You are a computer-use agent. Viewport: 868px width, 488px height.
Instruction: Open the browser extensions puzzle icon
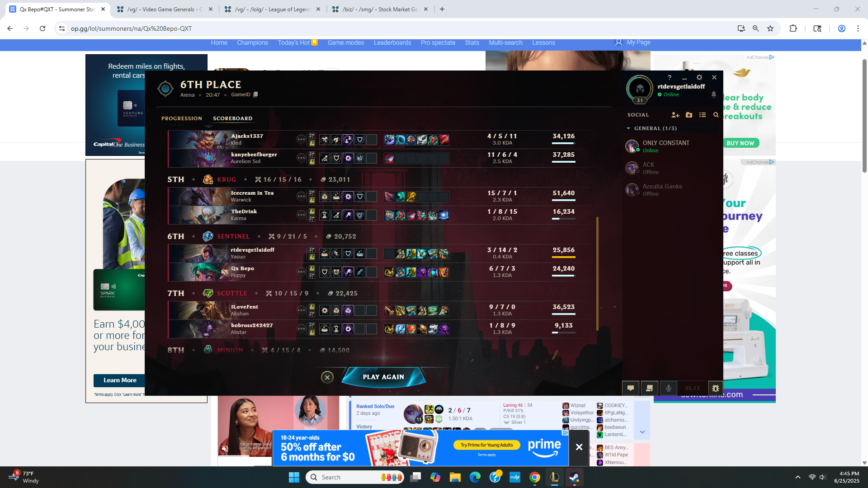pos(793,28)
